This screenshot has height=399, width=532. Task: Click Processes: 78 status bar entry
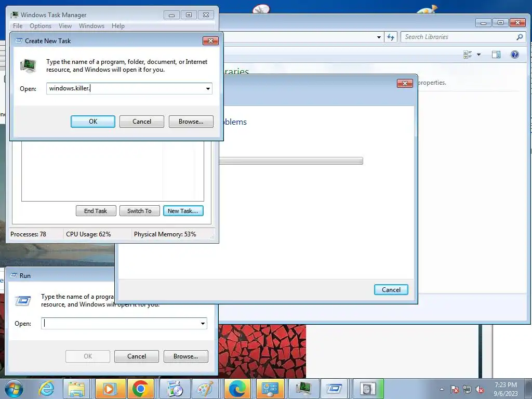pos(29,234)
